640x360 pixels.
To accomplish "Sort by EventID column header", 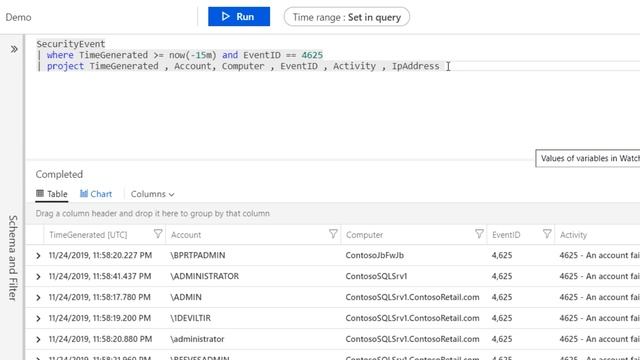I will pyautogui.click(x=506, y=235).
